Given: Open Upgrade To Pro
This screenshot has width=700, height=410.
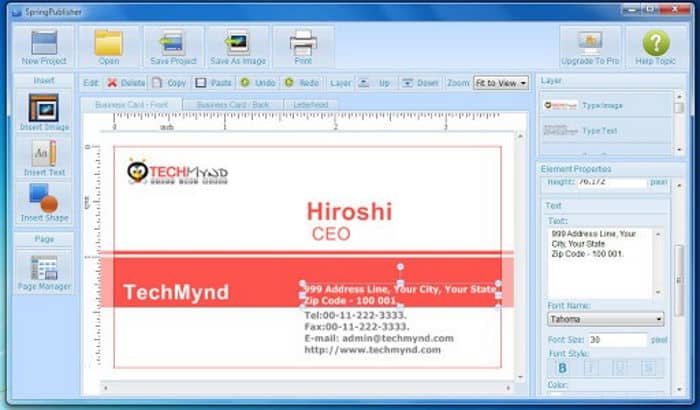Looking at the screenshot, I should click(x=590, y=47).
